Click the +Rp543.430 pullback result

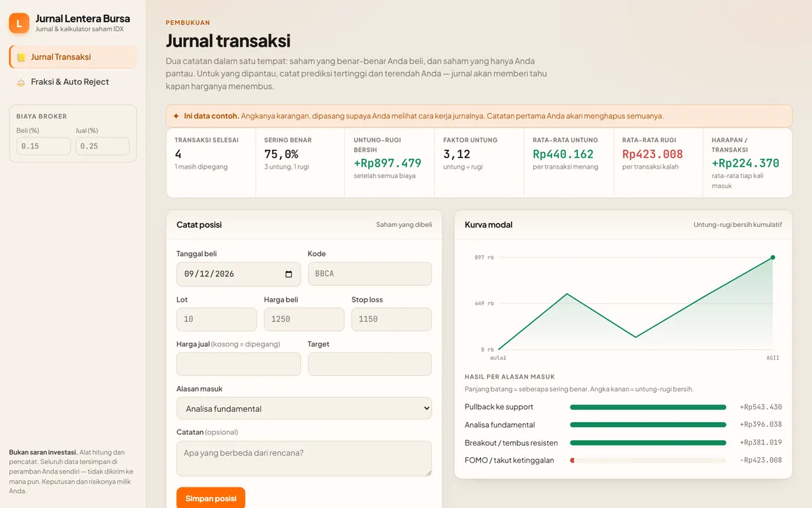(x=761, y=407)
